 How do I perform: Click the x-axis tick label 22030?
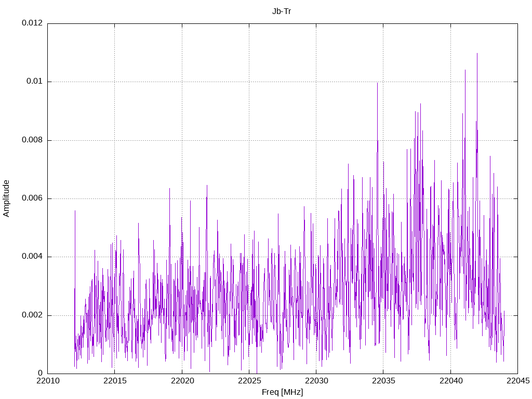[x=316, y=381]
